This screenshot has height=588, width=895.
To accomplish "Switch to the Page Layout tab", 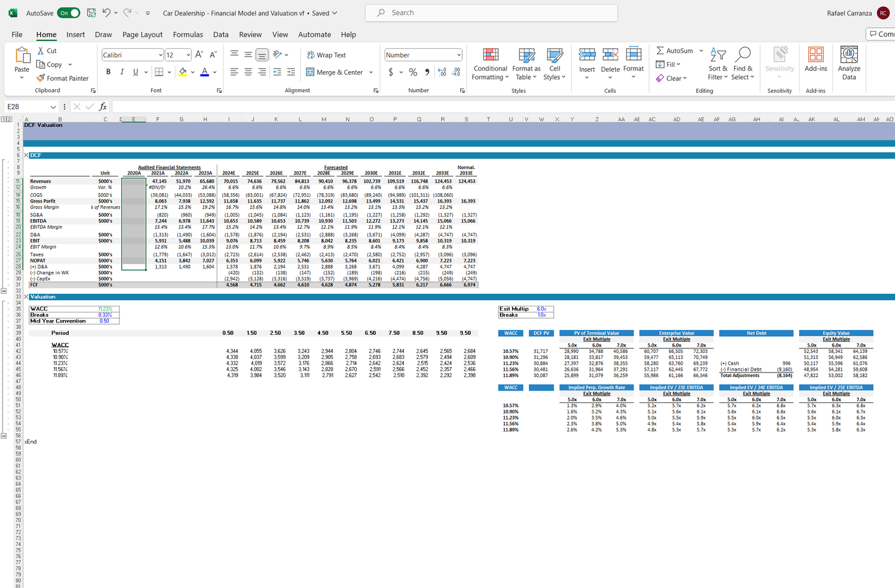I will (142, 35).
